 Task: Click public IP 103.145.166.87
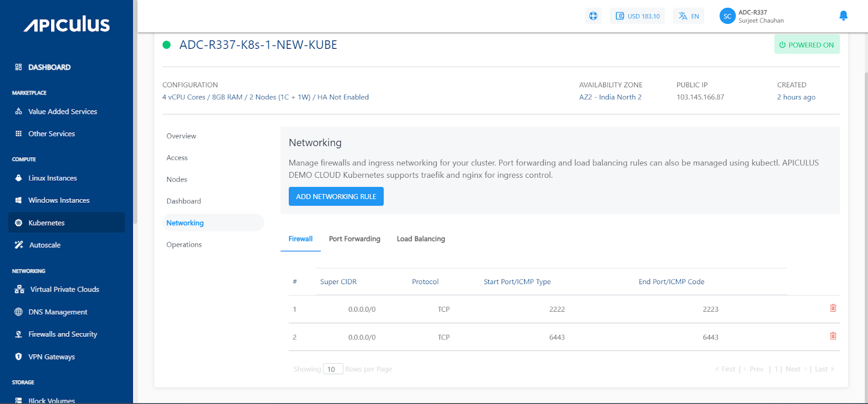point(700,97)
